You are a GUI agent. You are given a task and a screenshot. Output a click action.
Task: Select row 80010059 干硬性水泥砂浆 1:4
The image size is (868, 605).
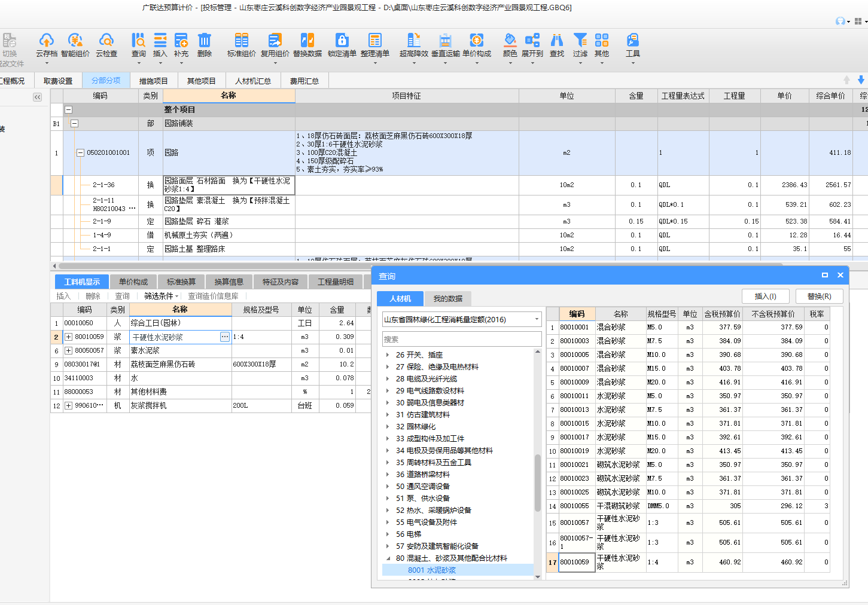[688, 562]
